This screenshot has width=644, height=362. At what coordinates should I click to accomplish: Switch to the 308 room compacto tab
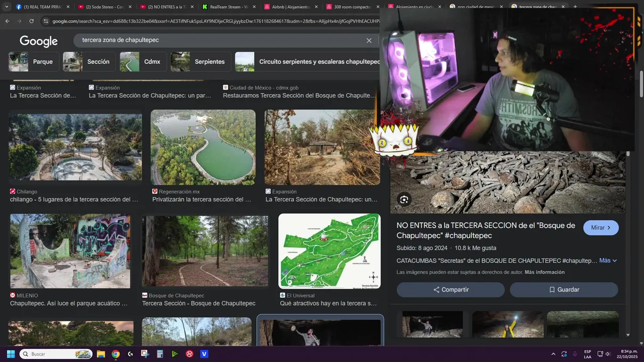click(x=352, y=7)
